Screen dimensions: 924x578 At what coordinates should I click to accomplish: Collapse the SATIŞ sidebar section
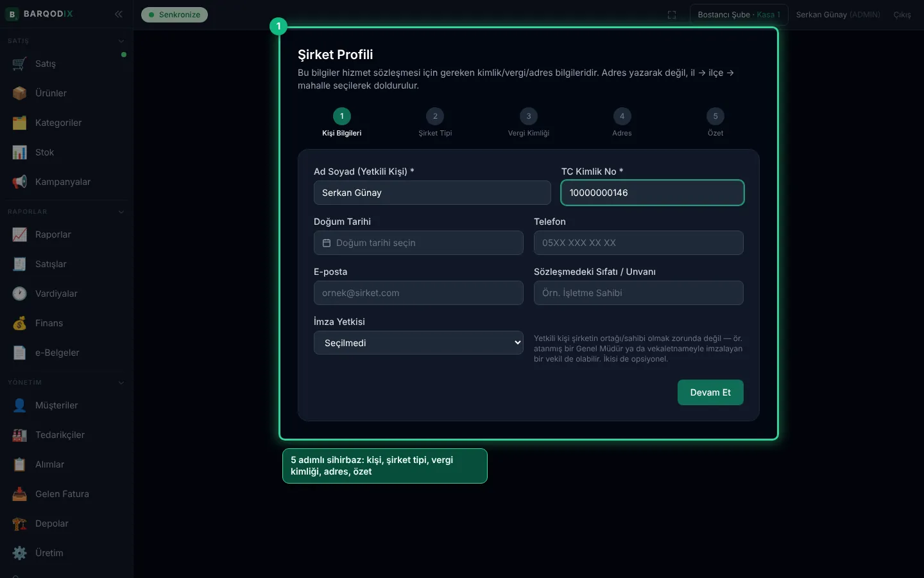(x=121, y=41)
